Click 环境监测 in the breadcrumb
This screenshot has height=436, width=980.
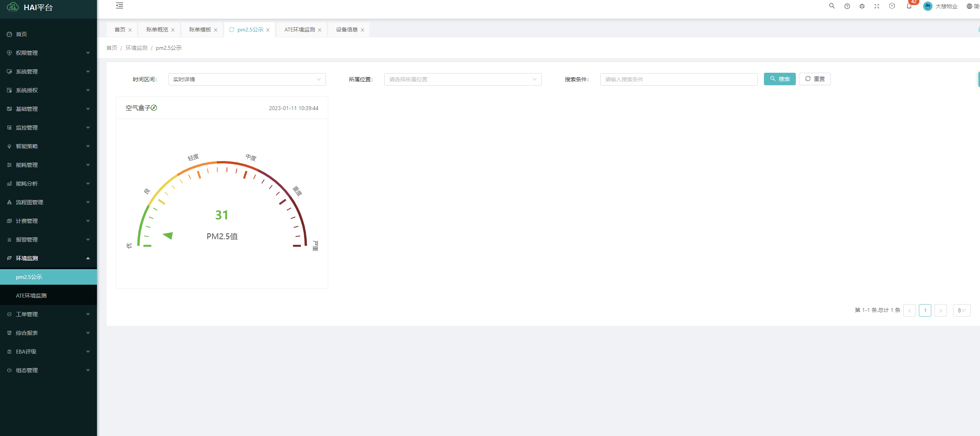[136, 48]
